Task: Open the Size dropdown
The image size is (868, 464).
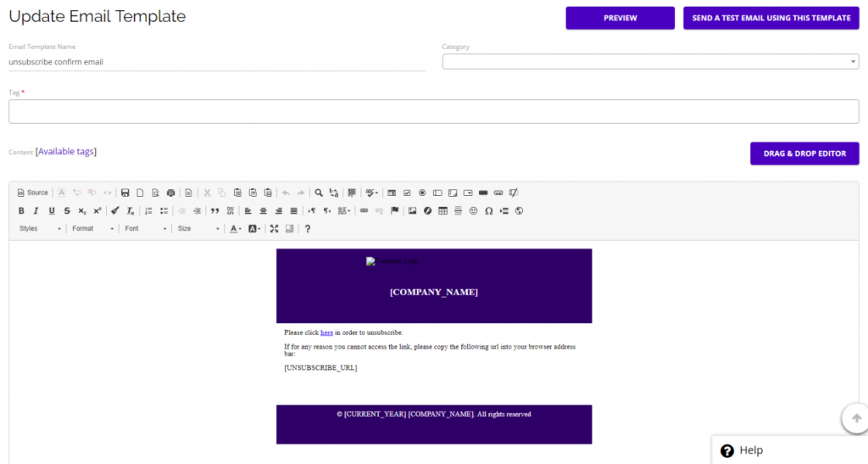Action: pos(198,228)
